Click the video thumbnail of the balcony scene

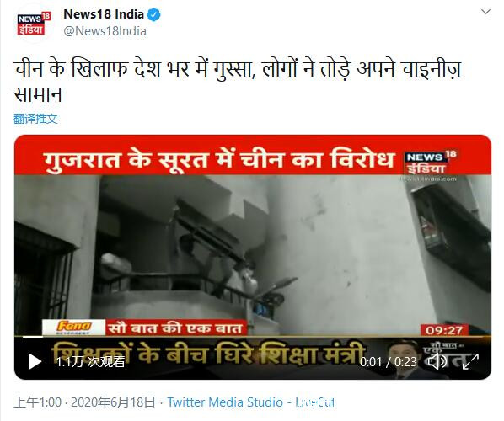coord(253,253)
